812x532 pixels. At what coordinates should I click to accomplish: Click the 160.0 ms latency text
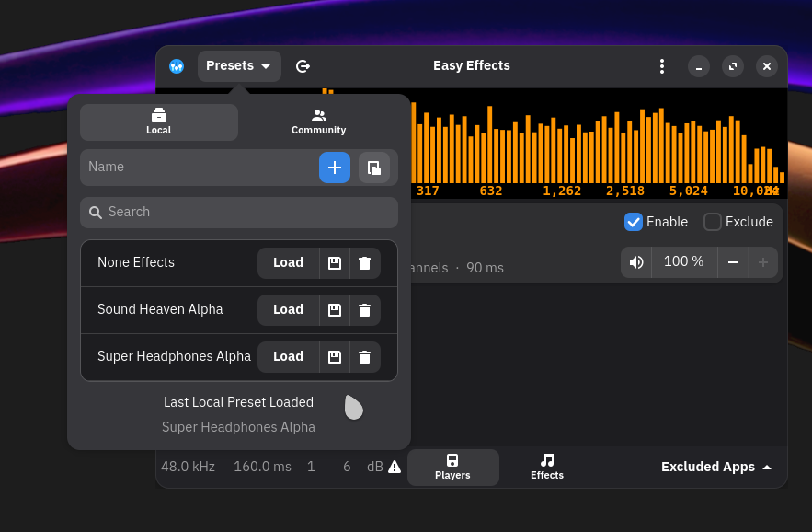(x=263, y=467)
